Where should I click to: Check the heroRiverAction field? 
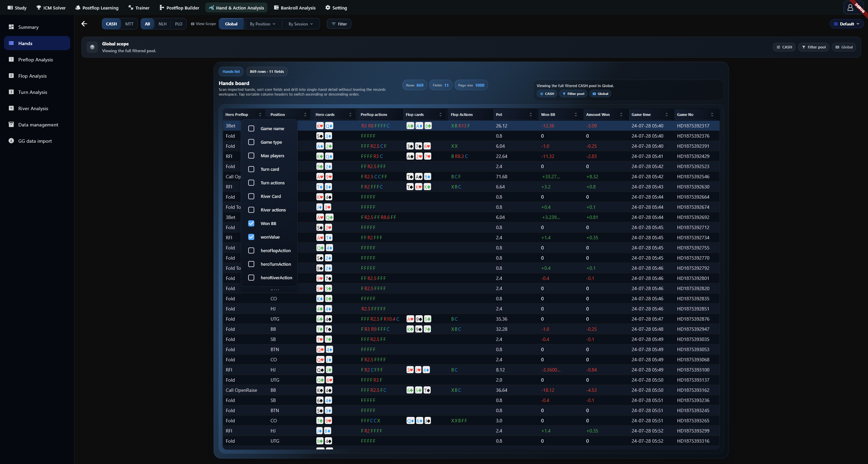[x=251, y=278]
